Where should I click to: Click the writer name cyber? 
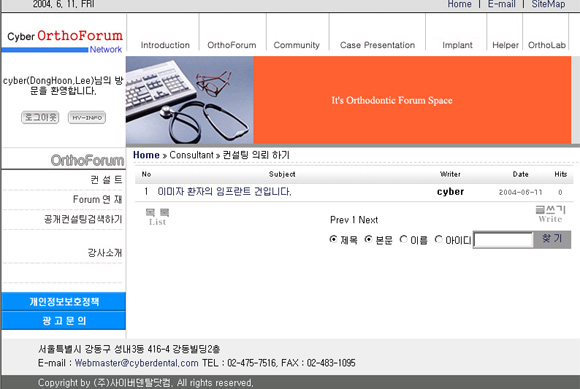450,192
